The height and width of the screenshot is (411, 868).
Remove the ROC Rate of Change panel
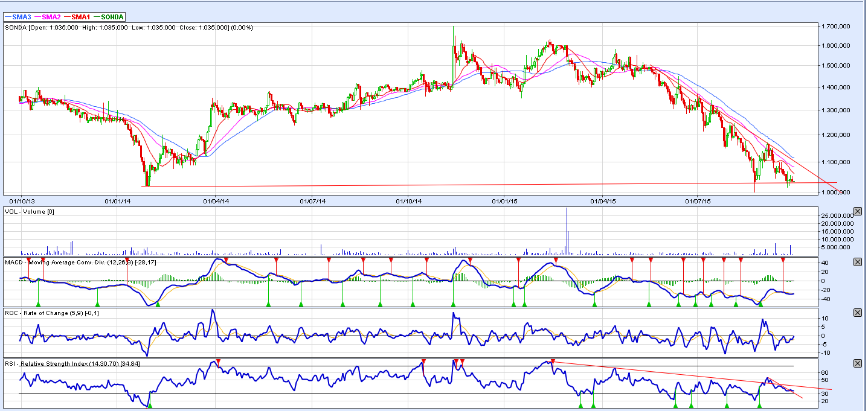pos(857,312)
